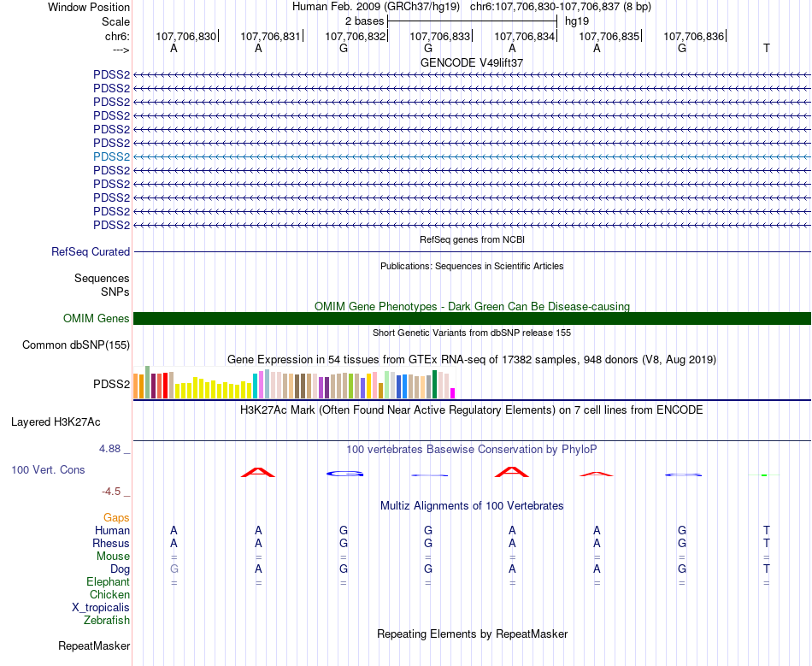
Task: Click the Scale track label
Action: (115, 21)
